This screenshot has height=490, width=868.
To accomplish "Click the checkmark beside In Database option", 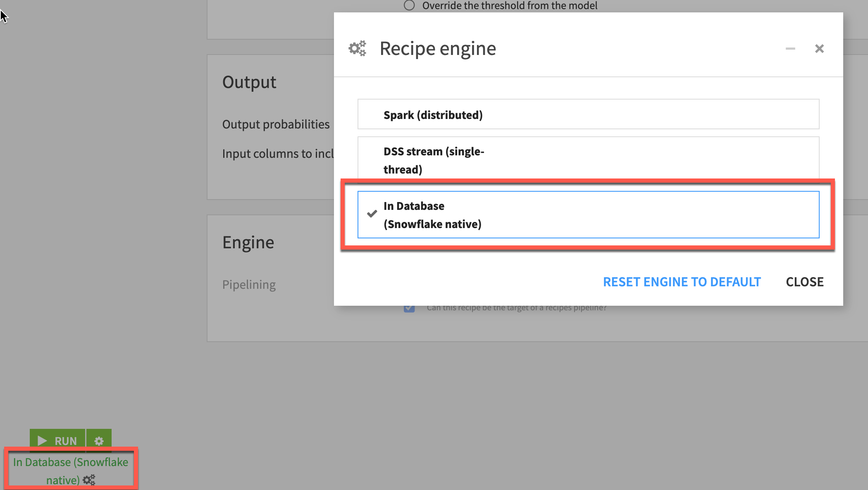I will click(x=372, y=214).
